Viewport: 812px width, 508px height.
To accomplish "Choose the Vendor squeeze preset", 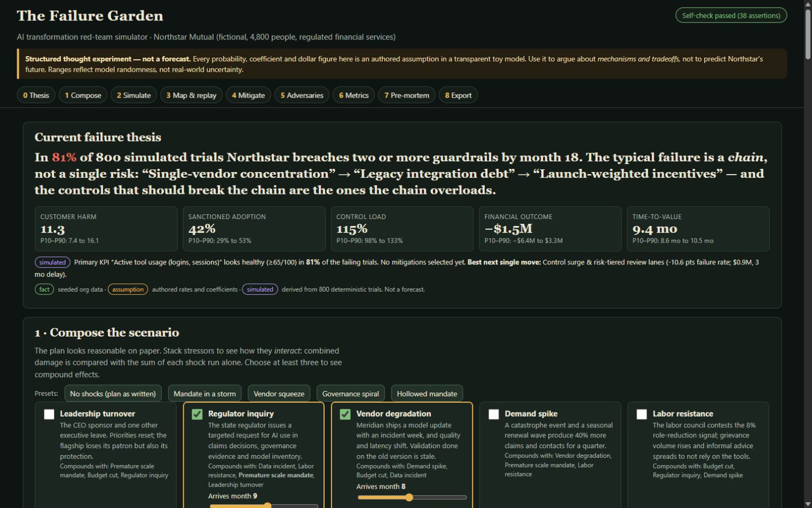I will (x=279, y=394).
